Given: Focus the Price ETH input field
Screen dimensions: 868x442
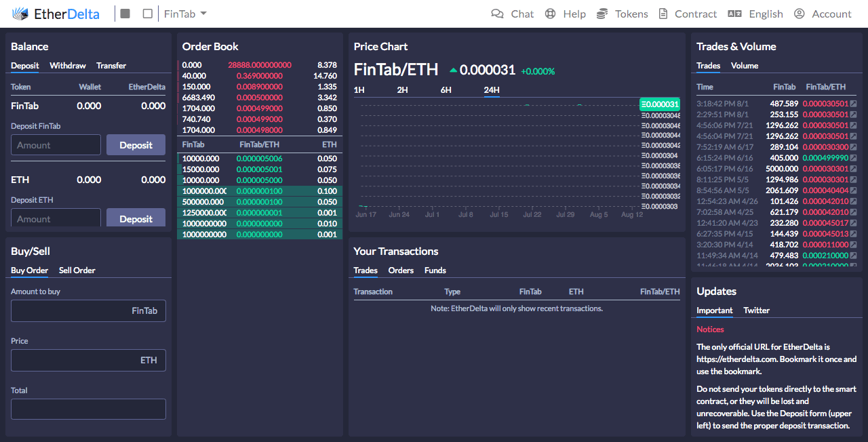Looking at the screenshot, I should [88, 360].
